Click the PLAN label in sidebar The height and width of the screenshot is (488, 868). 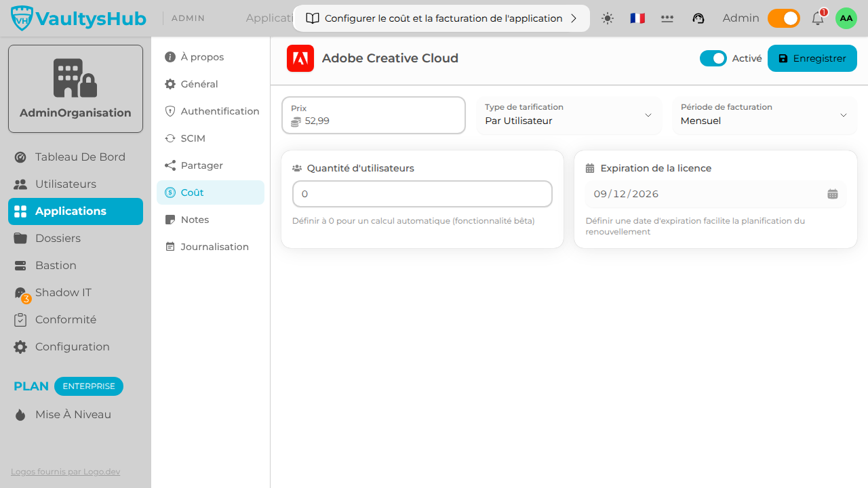click(x=31, y=386)
